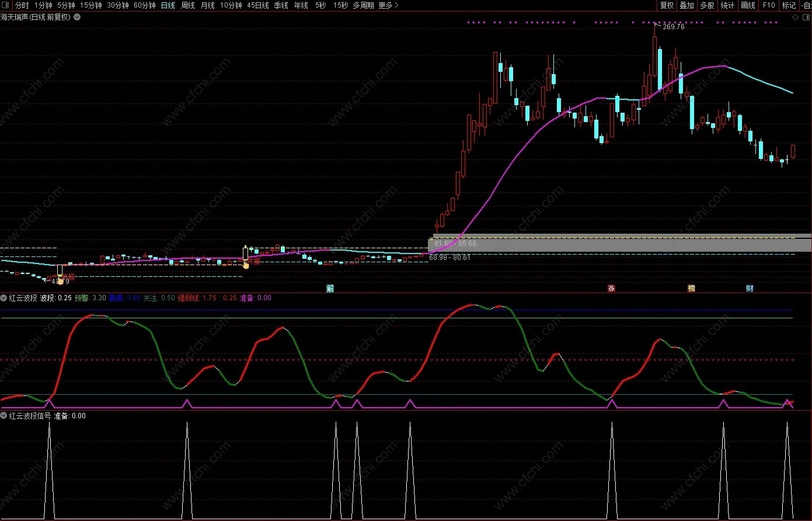Click the 榜 marker icon
The width and height of the screenshot is (812, 521).
click(x=691, y=288)
